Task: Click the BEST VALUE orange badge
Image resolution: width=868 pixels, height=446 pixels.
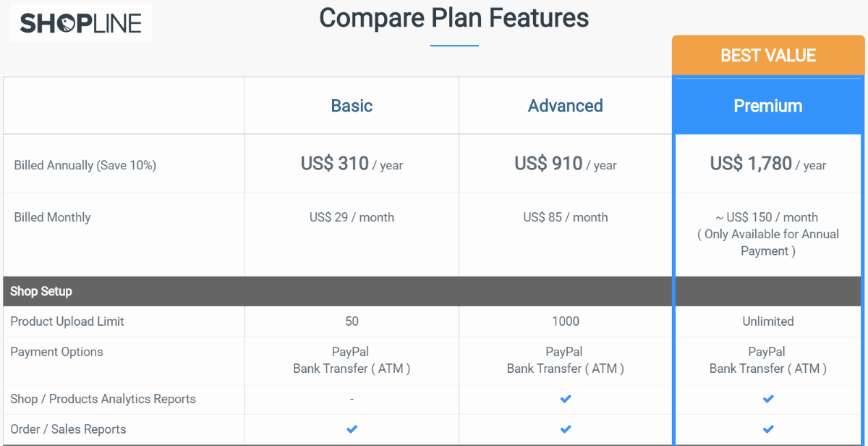Action: [x=768, y=56]
